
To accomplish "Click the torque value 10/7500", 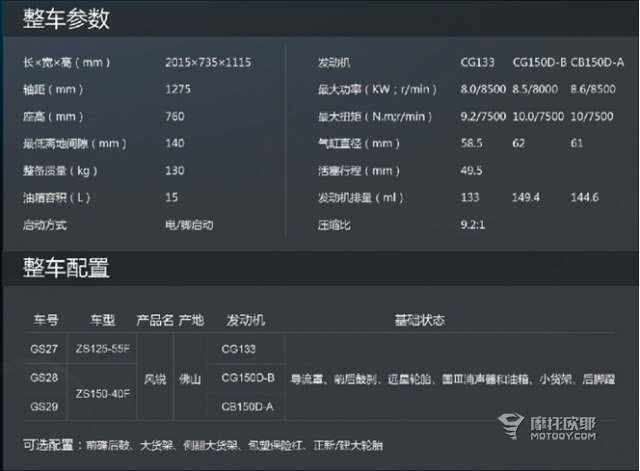I will tap(592, 117).
